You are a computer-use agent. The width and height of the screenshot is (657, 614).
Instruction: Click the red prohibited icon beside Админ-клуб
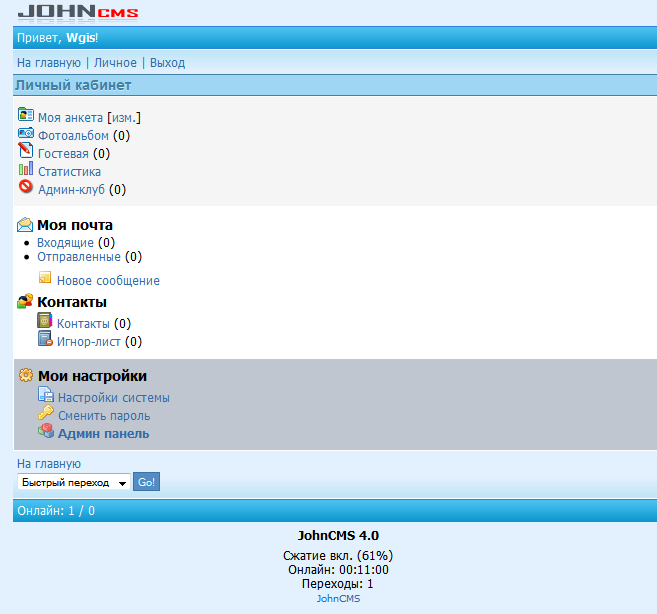tap(26, 186)
